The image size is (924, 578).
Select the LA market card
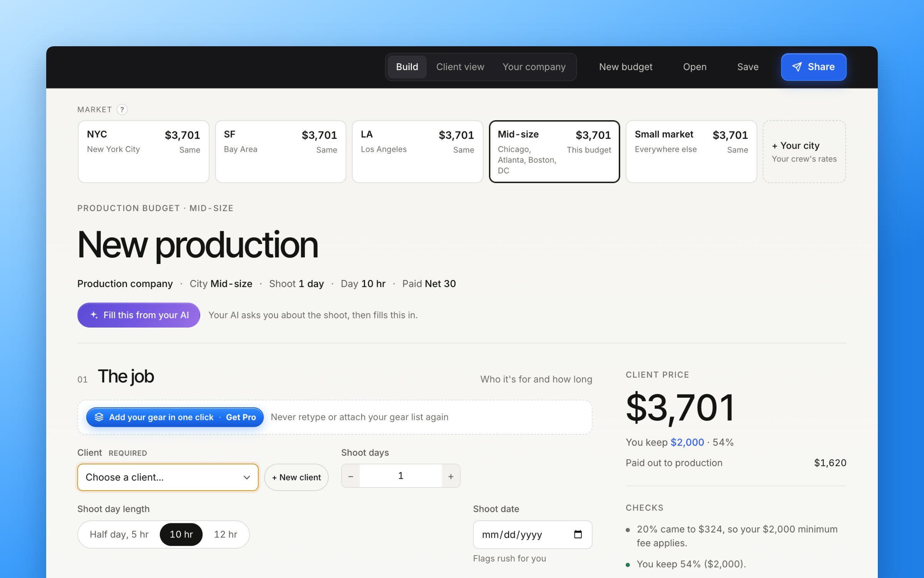[417, 151]
